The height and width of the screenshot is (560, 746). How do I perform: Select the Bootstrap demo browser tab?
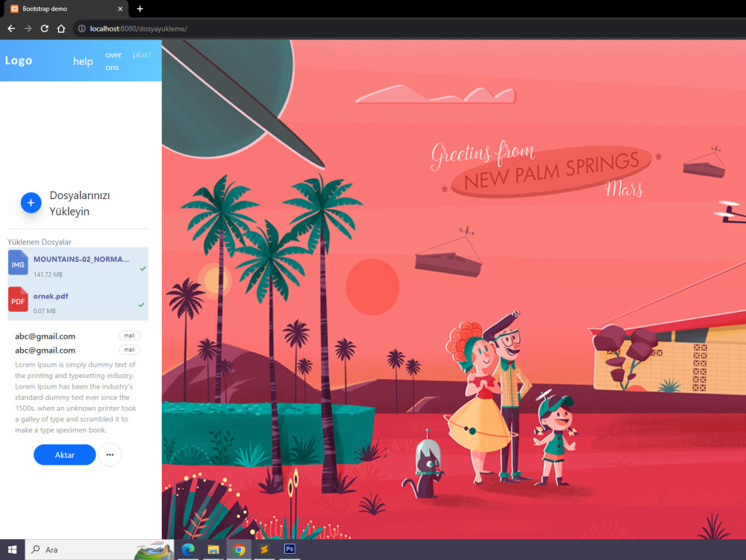point(66,8)
